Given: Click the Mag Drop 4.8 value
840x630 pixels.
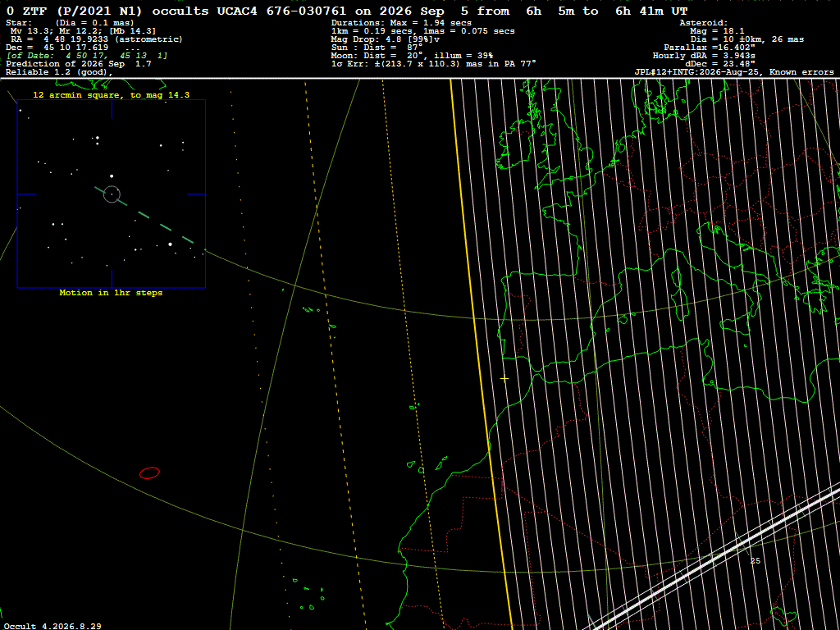Looking at the screenshot, I should click(386, 39).
